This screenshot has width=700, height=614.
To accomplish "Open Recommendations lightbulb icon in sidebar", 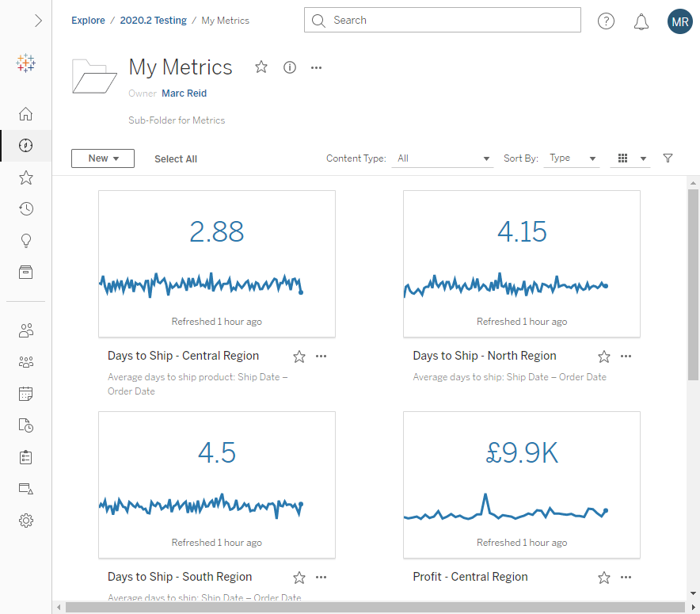I will (26, 241).
